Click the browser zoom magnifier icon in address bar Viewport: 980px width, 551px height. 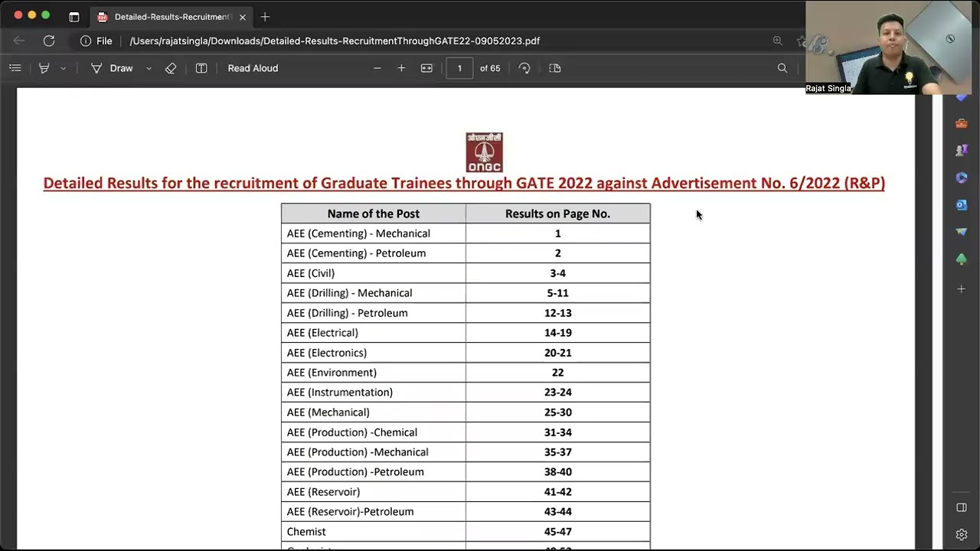777,41
